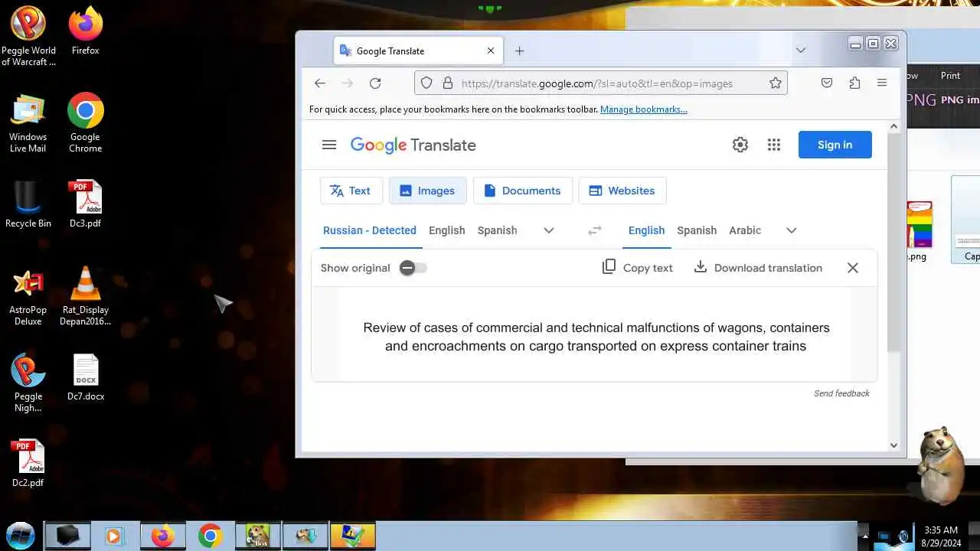Open a new Firefox tab
980x551 pixels.
coord(519,51)
